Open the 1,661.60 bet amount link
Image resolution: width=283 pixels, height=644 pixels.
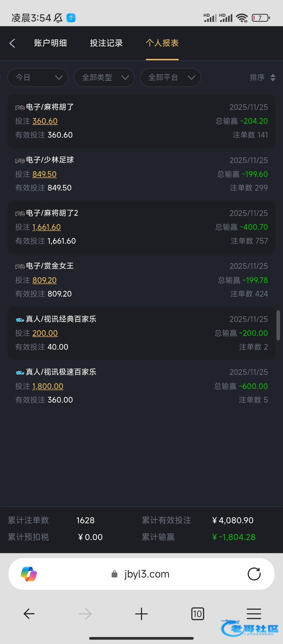tap(46, 227)
